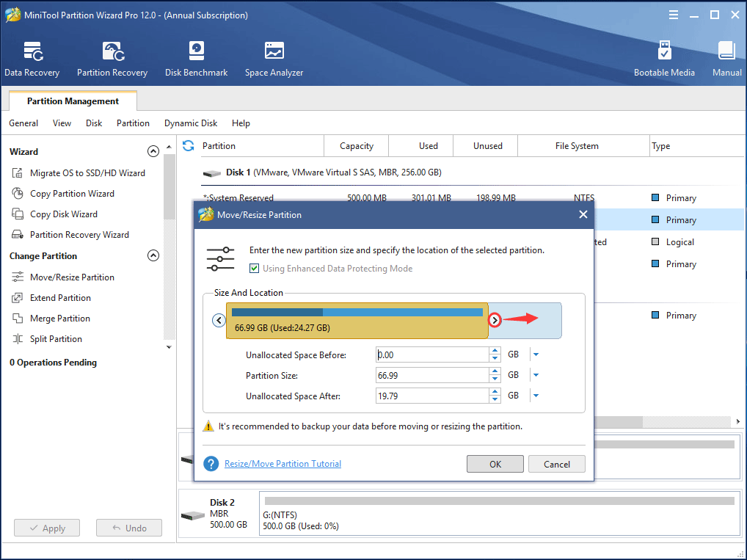This screenshot has width=747, height=560.
Task: Open the Dynamic Disk menu
Action: pyautogui.click(x=190, y=123)
